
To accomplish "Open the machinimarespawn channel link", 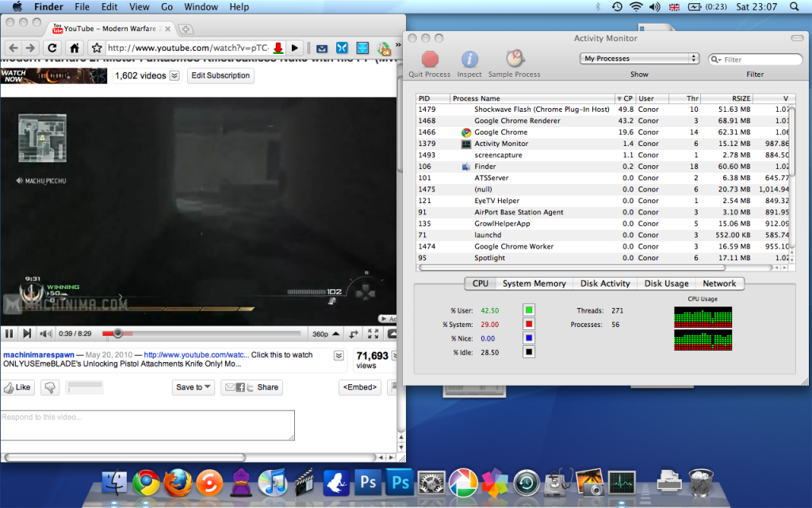I will pos(39,355).
